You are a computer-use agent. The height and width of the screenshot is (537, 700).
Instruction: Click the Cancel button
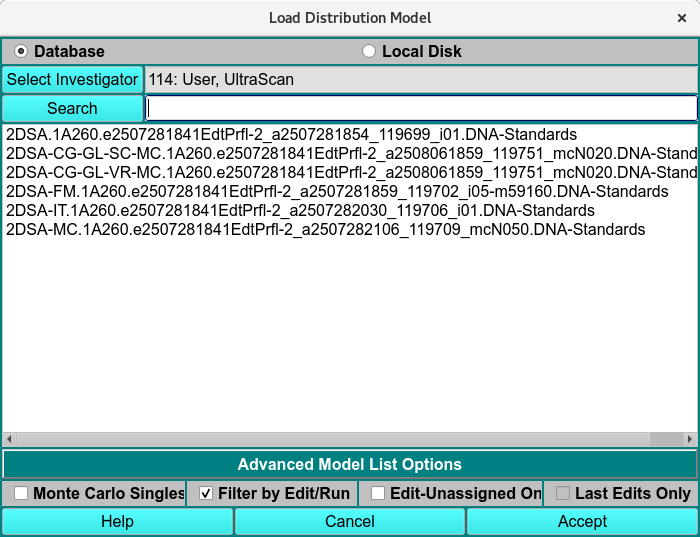(x=350, y=521)
